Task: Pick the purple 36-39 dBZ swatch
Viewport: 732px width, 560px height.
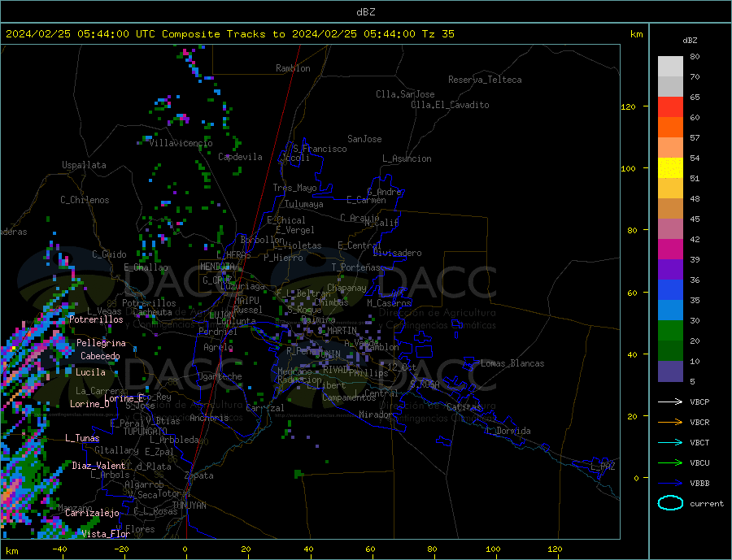Action: [670, 270]
